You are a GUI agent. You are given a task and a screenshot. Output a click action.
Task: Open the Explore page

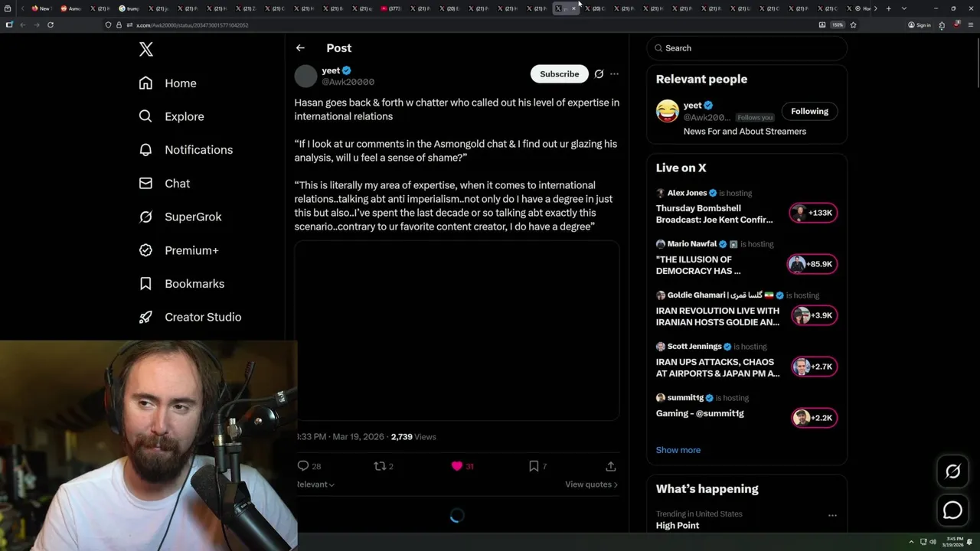(171, 116)
